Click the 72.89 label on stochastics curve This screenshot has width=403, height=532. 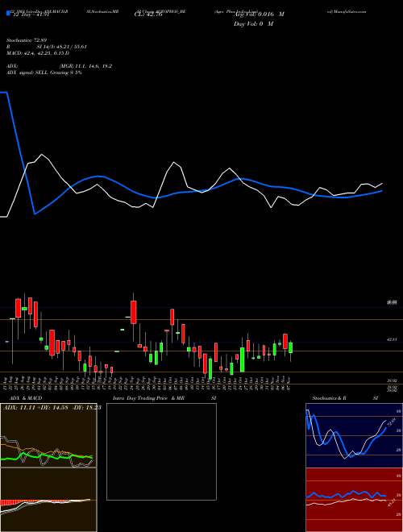point(392,422)
